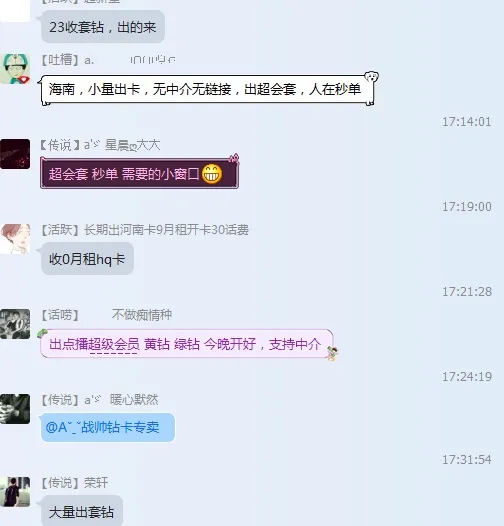
Task: Click the bear decoration on white bubble
Action: pyautogui.click(x=371, y=77)
